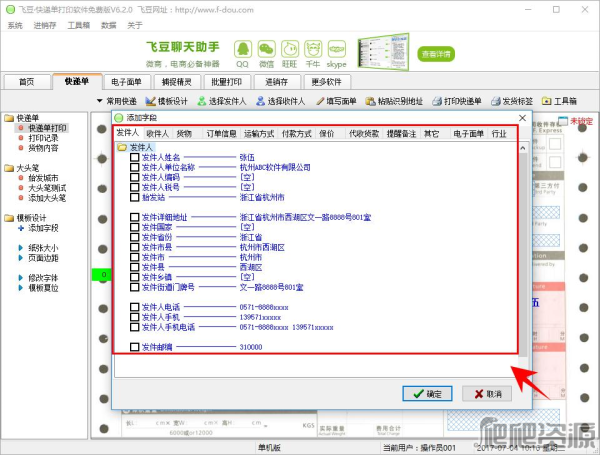600x455 pixels.
Task: Switch to the 订单信息 tab
Action: point(222,134)
